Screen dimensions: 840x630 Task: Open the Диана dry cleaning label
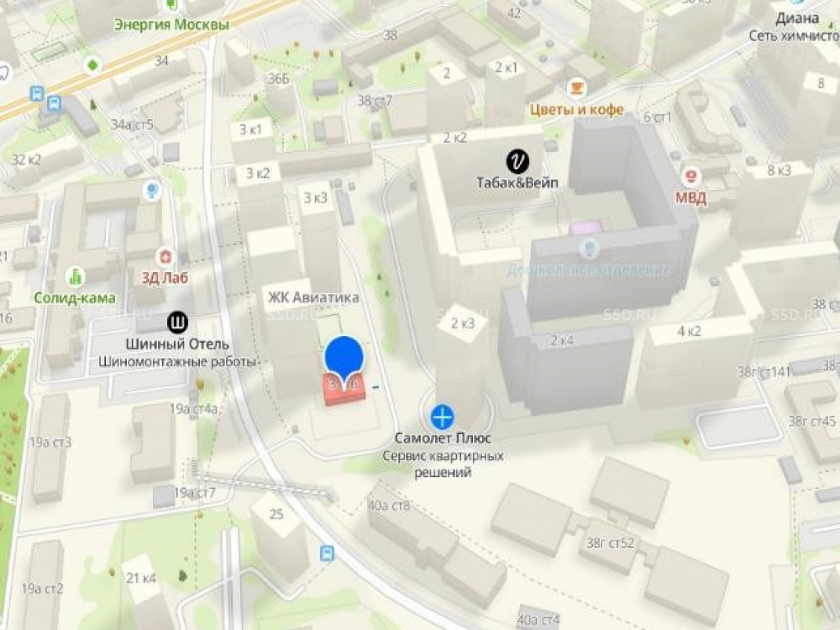[798, 27]
